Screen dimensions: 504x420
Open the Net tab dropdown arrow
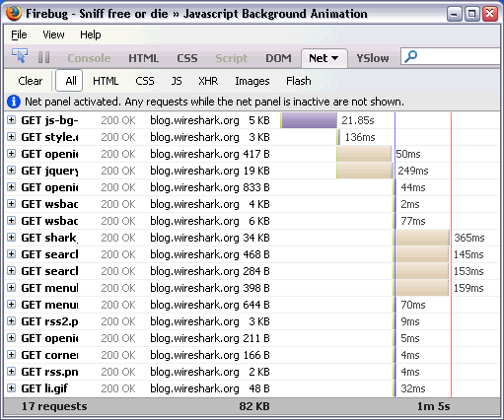(x=334, y=58)
